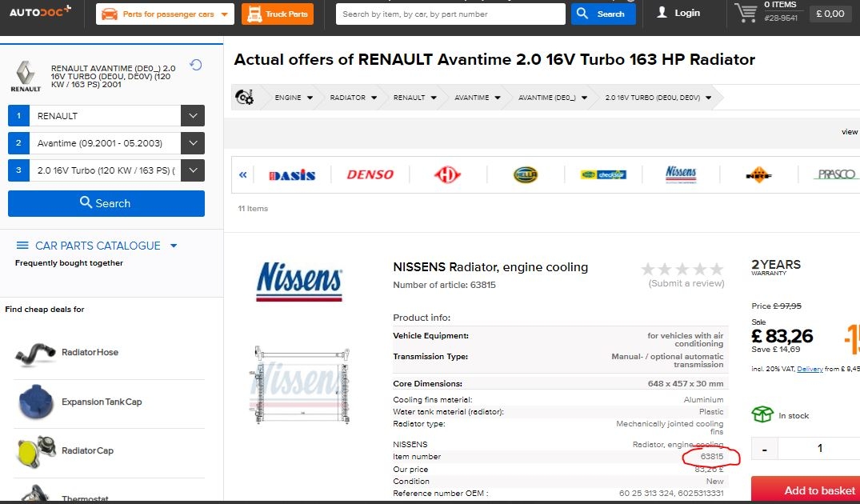Decrease quantity with the minus button
This screenshot has height=504, width=860.
[x=765, y=449]
